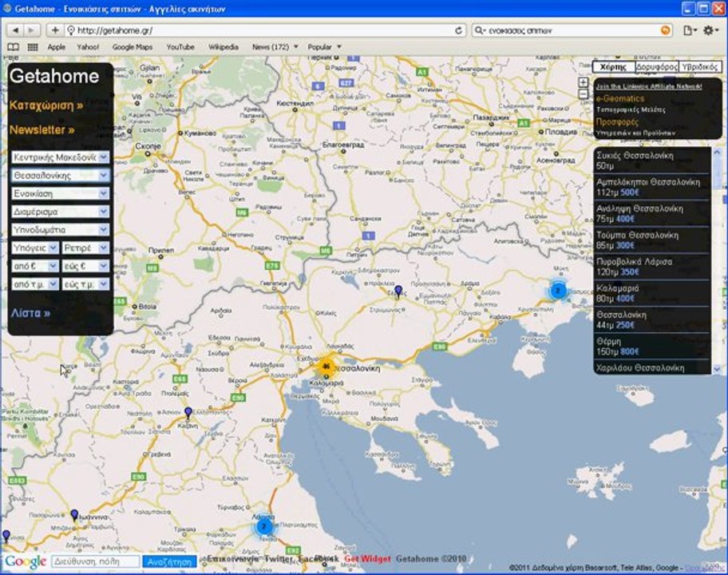Viewport: 728px width, 575px height.
Task: Open listing Θέρμη 150τμ 800€
Action: point(652,346)
